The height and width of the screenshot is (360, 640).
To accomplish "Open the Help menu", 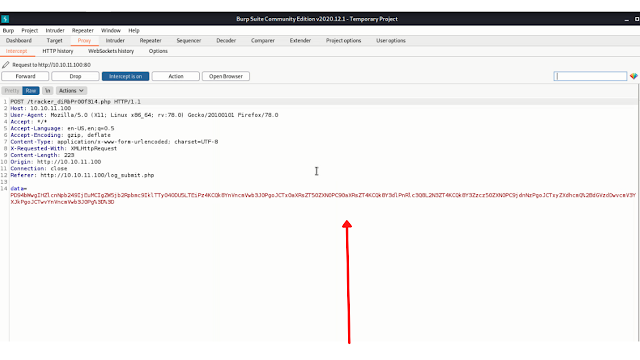I will (x=133, y=30).
